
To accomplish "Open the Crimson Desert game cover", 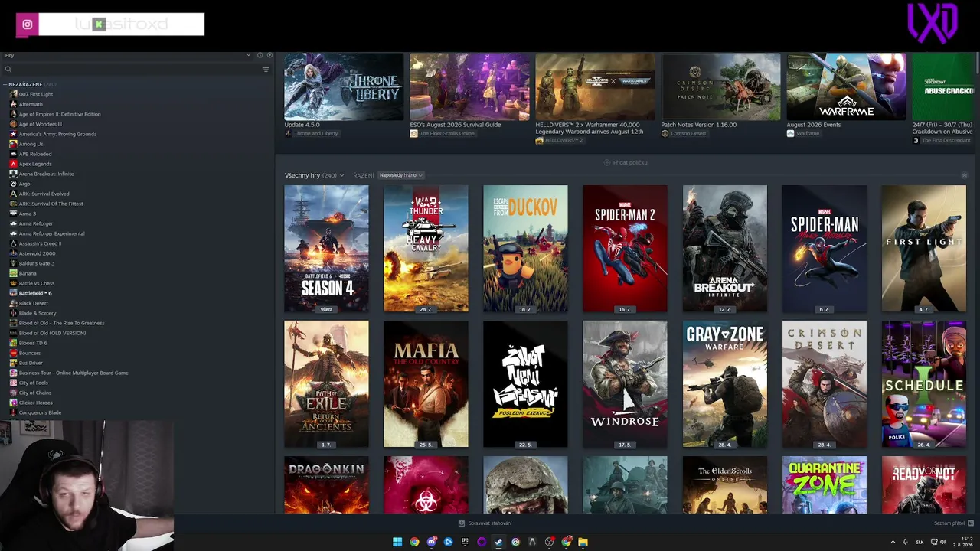I will coord(824,384).
